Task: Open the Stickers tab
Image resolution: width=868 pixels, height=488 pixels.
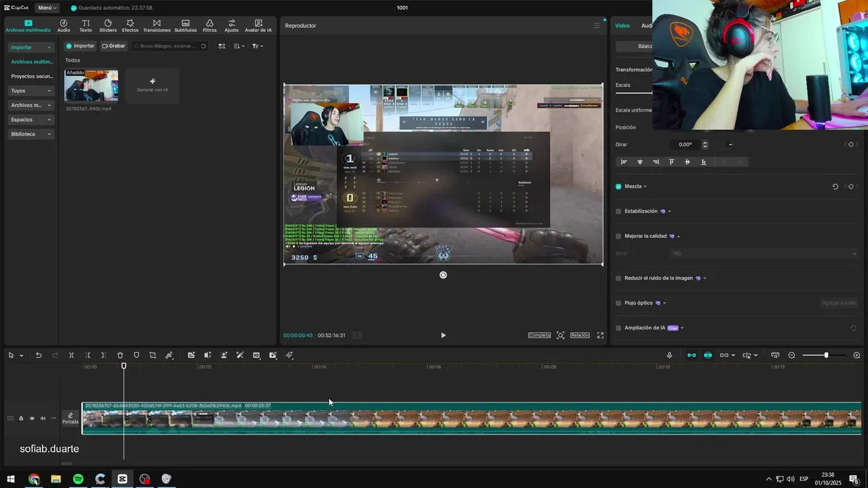Action: point(108,26)
